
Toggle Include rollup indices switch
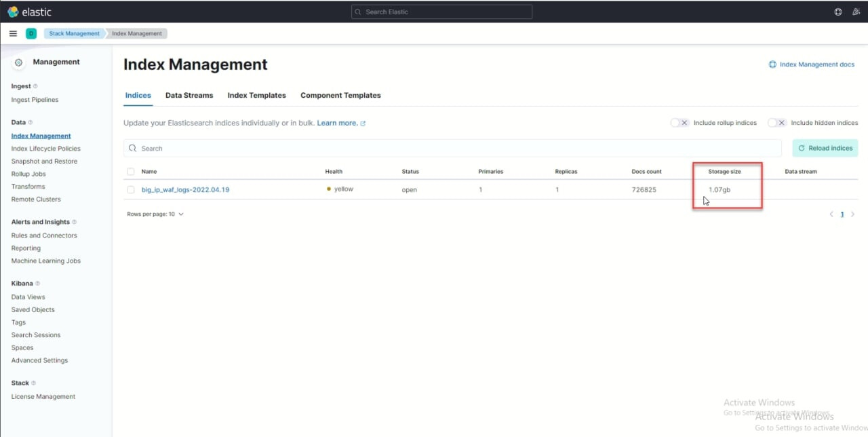pos(679,123)
